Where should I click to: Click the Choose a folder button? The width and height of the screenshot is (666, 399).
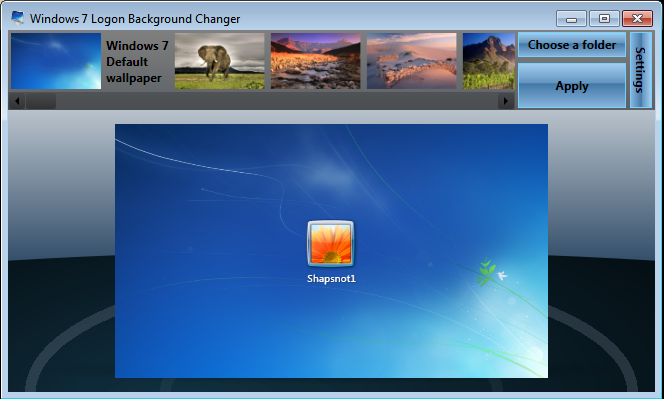572,45
